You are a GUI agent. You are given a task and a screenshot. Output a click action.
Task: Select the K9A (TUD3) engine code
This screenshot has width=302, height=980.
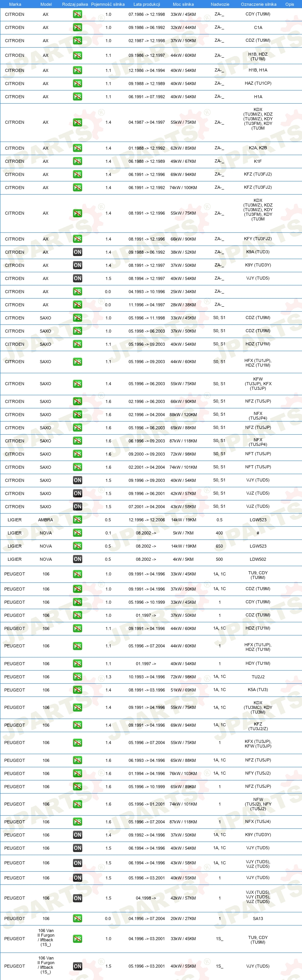coord(258,252)
